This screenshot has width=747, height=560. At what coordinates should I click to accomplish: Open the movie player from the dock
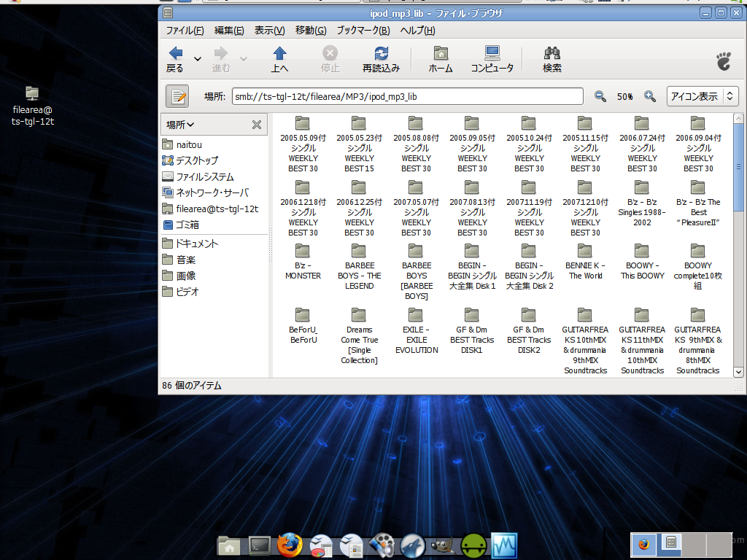tap(382, 545)
